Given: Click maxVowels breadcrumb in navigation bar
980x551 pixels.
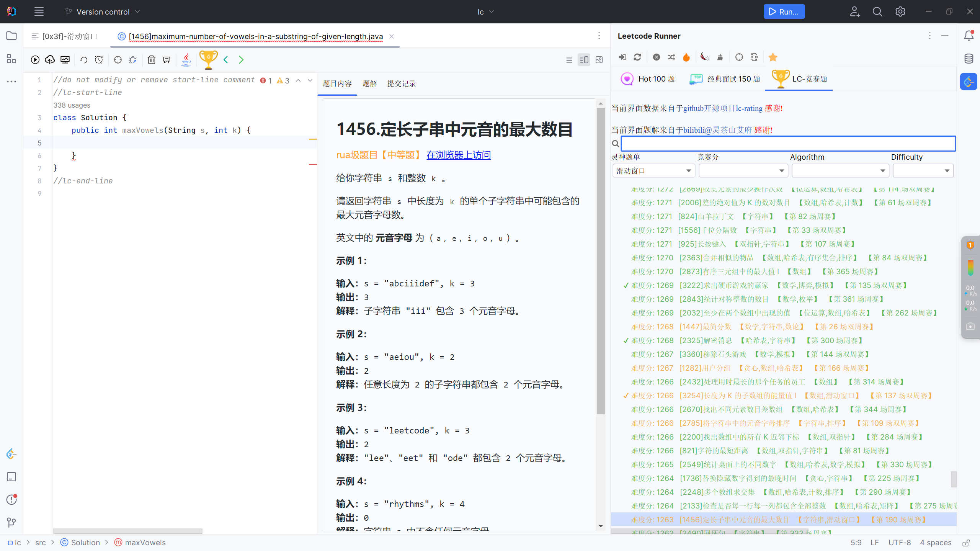Looking at the screenshot, I should tap(140, 543).
